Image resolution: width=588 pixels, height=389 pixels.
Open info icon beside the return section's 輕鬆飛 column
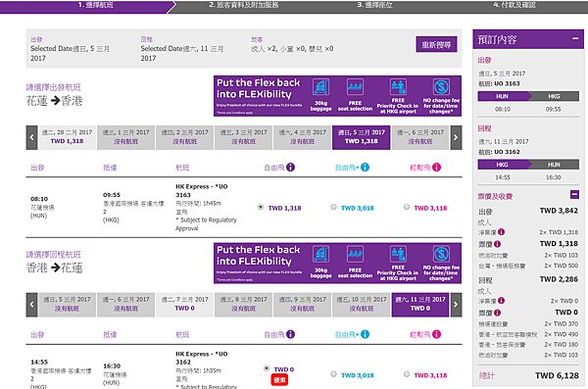click(436, 334)
